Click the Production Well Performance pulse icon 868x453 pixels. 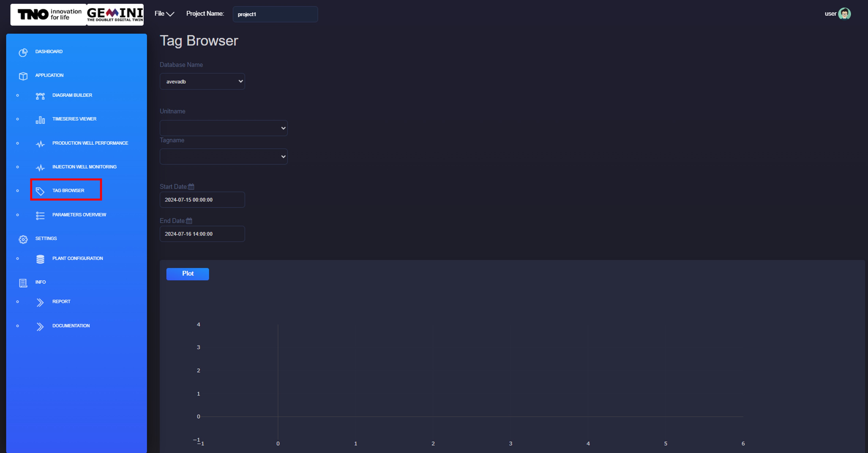tap(40, 144)
